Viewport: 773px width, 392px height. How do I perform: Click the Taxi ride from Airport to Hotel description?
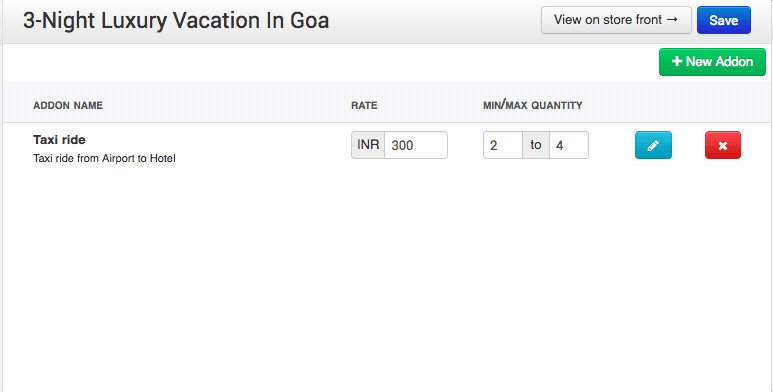(x=105, y=158)
